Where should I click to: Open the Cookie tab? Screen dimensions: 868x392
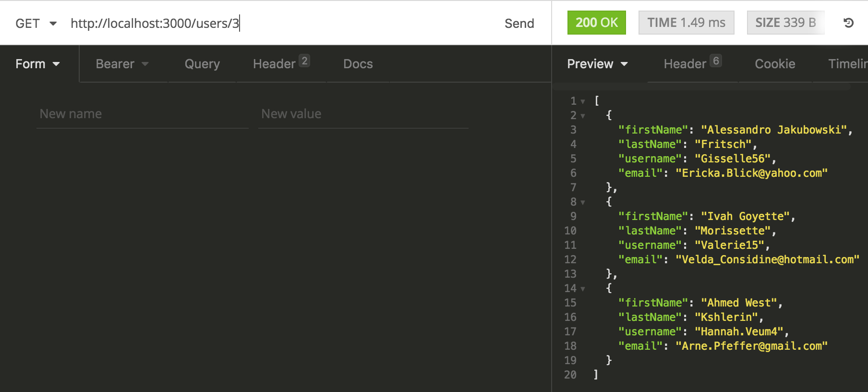click(x=775, y=64)
